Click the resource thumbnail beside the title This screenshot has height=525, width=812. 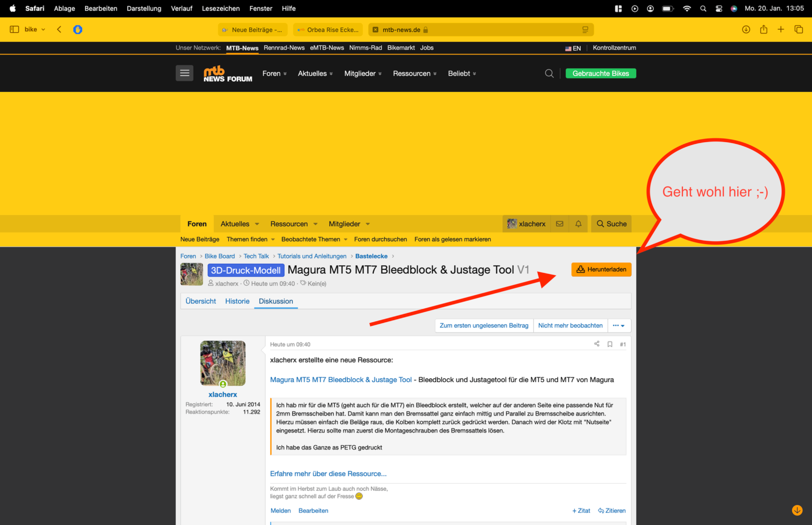192,274
